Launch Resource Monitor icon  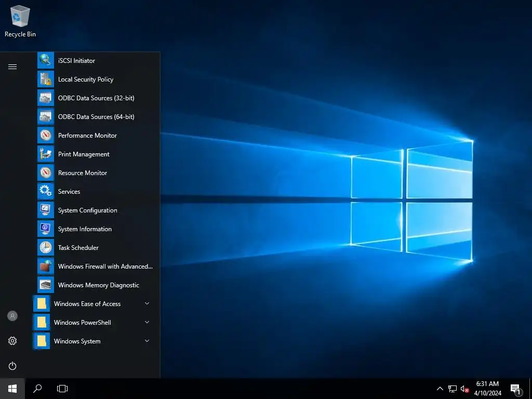tap(46, 172)
